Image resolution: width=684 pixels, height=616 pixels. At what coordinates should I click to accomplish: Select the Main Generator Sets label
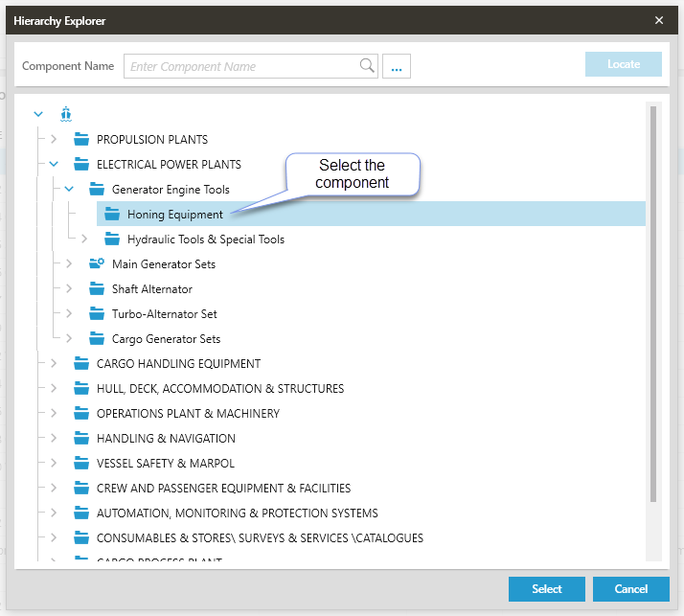click(164, 264)
